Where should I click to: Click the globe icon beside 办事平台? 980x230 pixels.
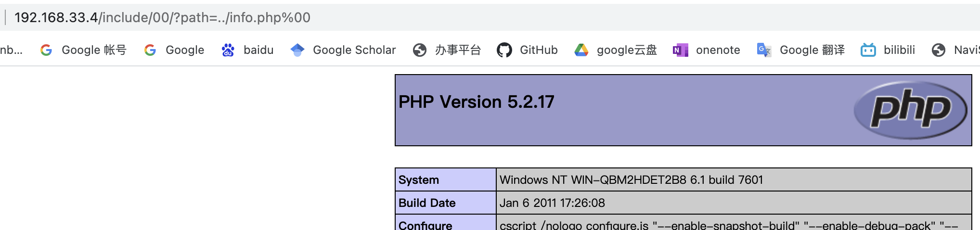click(x=420, y=50)
